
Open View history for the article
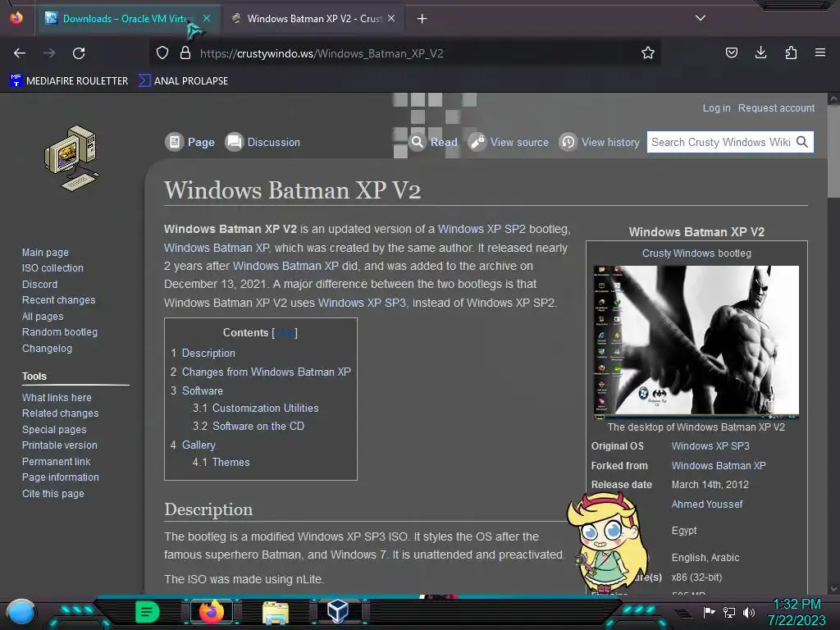point(600,142)
